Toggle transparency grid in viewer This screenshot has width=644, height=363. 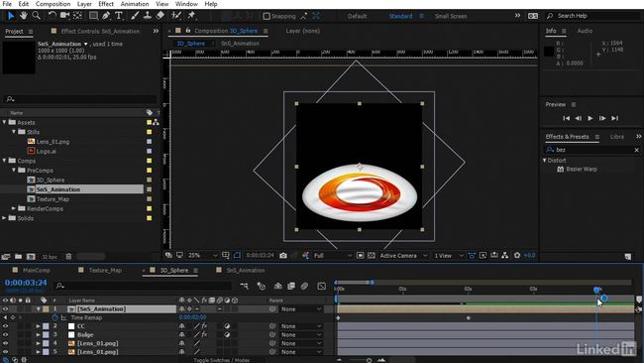click(372, 255)
